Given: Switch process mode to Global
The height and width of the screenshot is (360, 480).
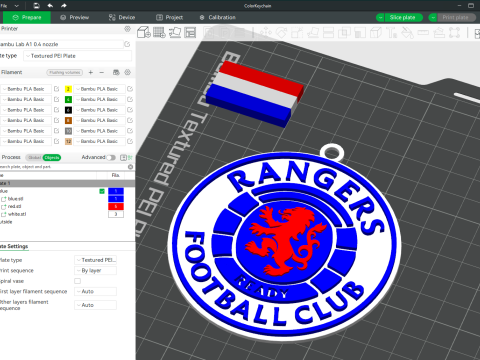Looking at the screenshot, I should coord(34,158).
